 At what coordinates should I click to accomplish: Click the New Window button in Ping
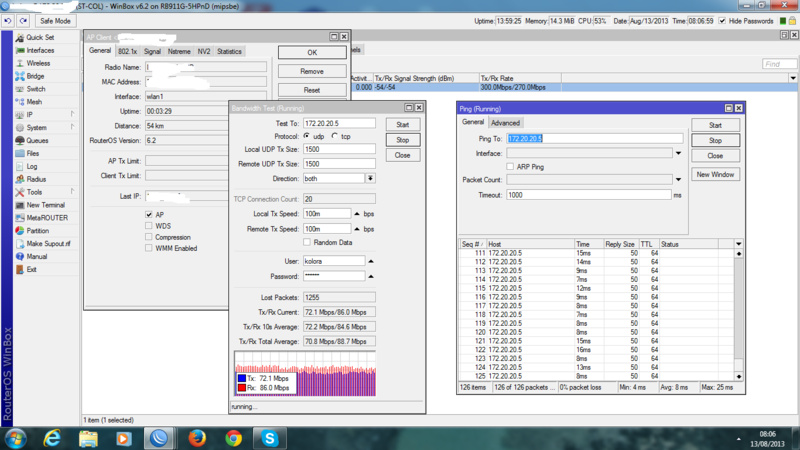click(715, 174)
